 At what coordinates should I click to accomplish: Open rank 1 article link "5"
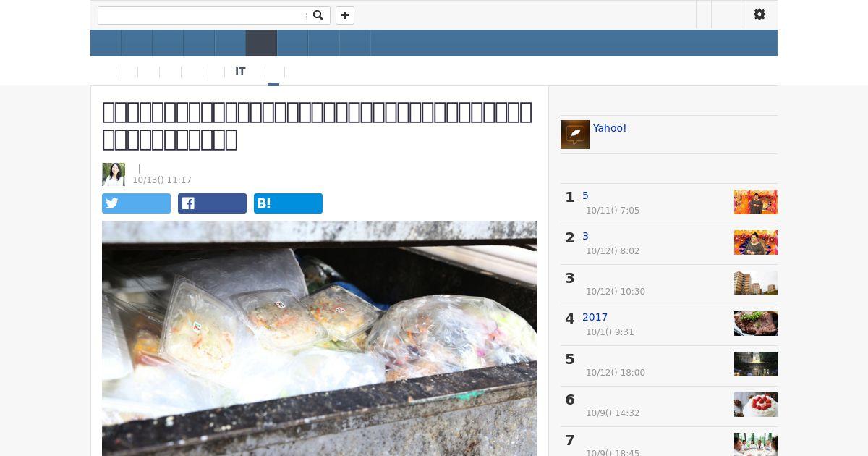click(585, 196)
